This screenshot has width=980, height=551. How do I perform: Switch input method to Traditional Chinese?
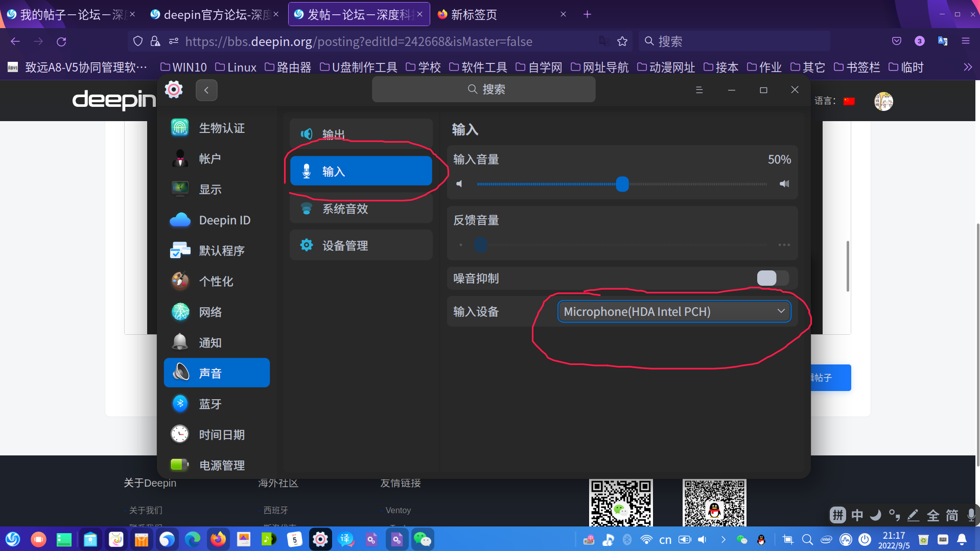pyautogui.click(x=951, y=515)
